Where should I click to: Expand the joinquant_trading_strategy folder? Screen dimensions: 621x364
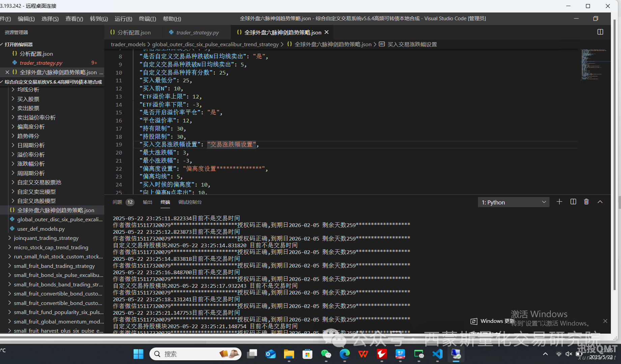tap(46, 238)
